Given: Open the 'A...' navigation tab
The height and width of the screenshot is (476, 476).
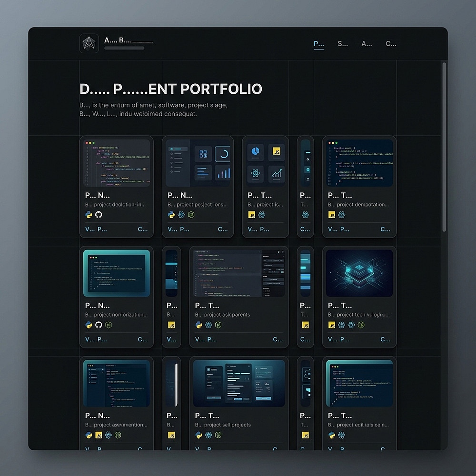Looking at the screenshot, I should 367,44.
